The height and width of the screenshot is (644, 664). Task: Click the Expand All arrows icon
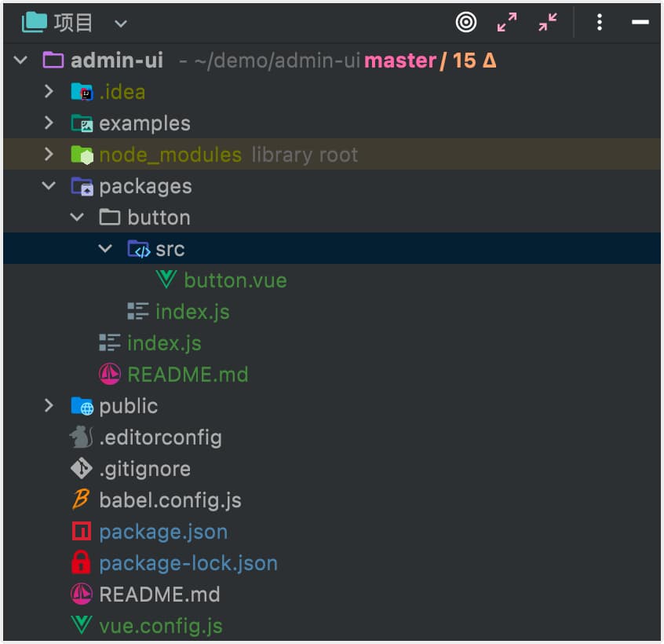coord(507,22)
